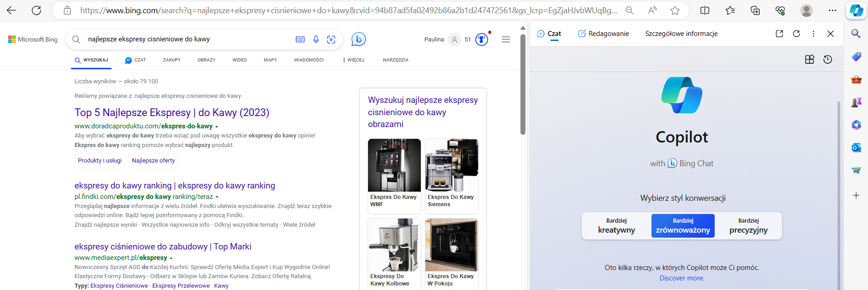The height and width of the screenshot is (290, 868).
Task: Follow the Discover more link
Action: coord(682,278)
